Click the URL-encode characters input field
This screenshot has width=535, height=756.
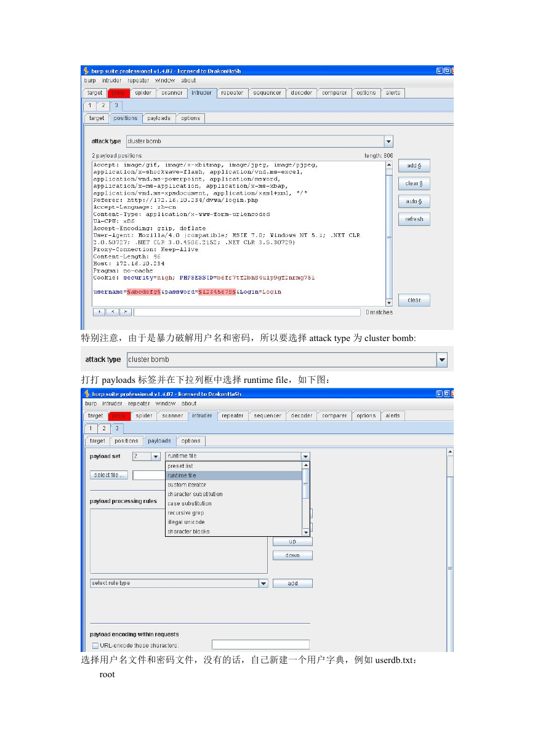click(260, 645)
